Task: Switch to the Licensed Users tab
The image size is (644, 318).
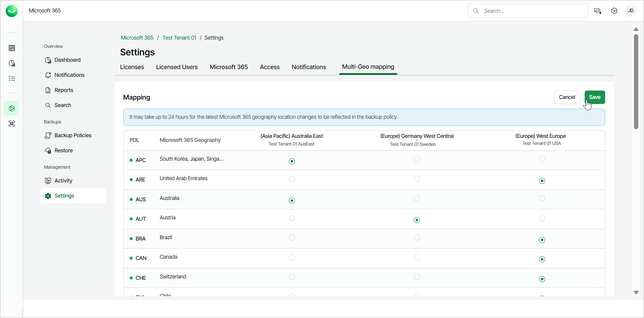Action: pyautogui.click(x=177, y=67)
